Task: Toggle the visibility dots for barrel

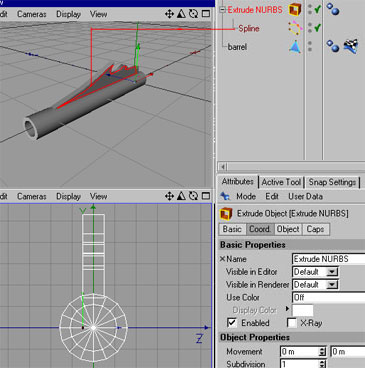Action: click(310, 47)
